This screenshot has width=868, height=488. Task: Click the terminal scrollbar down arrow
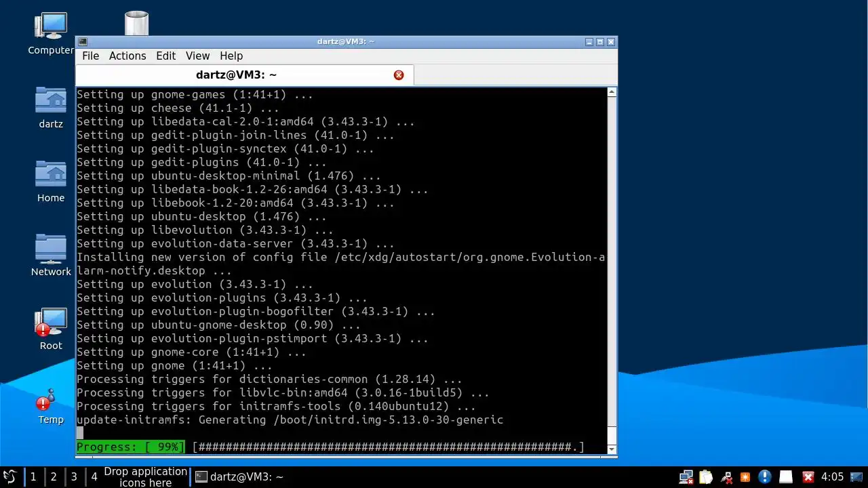click(x=612, y=449)
